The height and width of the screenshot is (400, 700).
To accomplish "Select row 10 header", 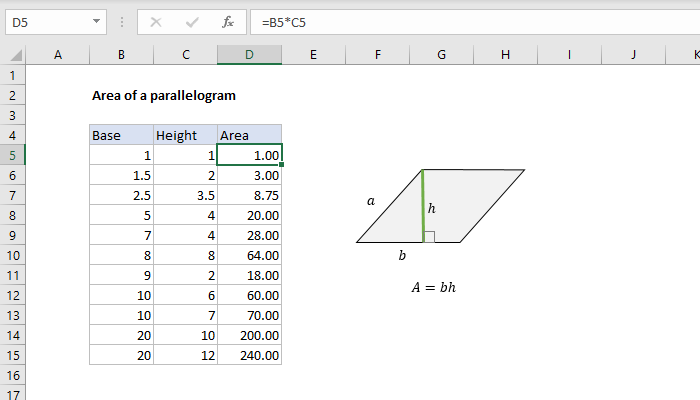I will [x=12, y=255].
